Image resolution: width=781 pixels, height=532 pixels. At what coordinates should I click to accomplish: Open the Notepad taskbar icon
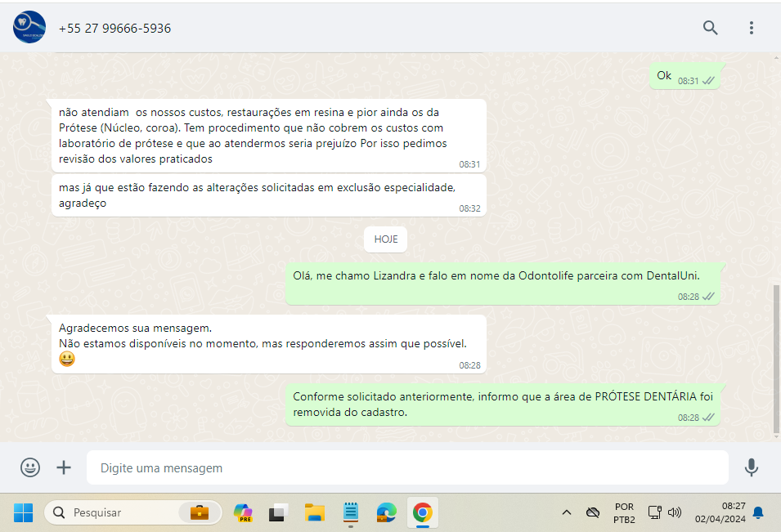click(351, 512)
